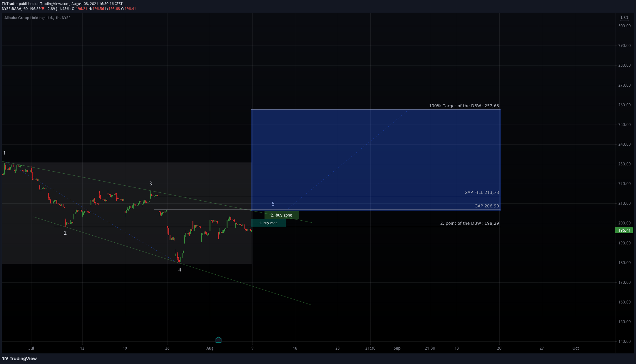Click wave label '5' in blue zone

click(273, 204)
